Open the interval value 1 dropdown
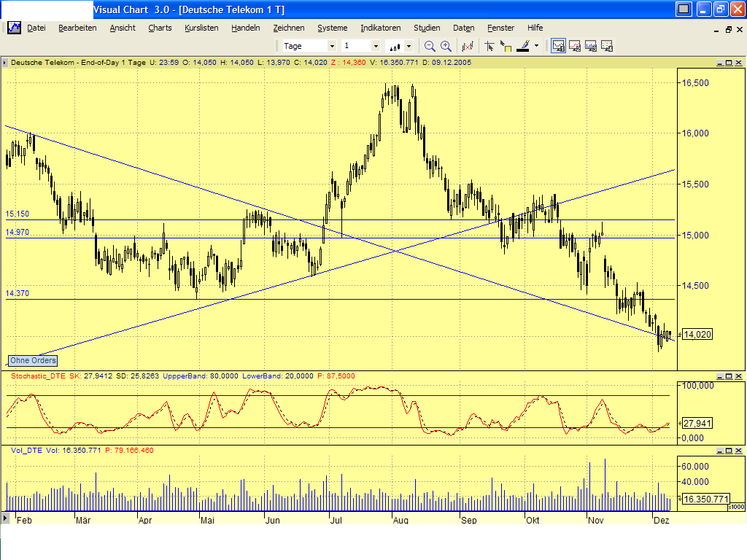The image size is (747, 560). pos(375,45)
